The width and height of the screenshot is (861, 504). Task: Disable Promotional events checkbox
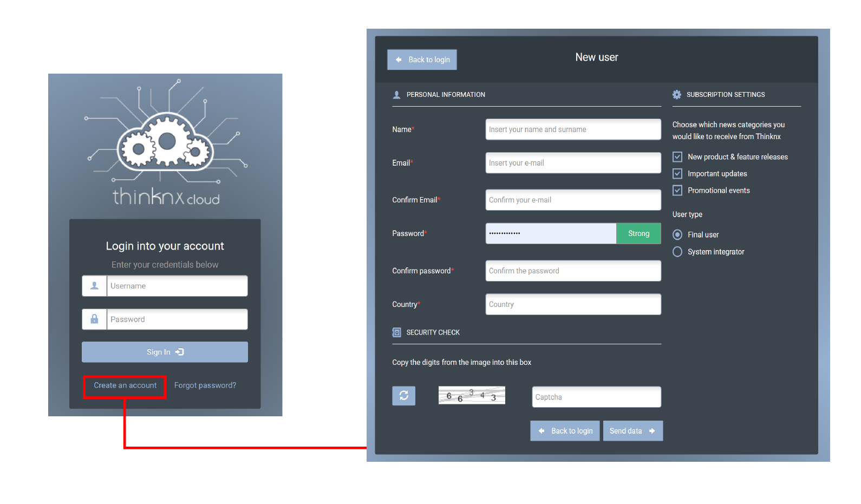pyautogui.click(x=677, y=191)
